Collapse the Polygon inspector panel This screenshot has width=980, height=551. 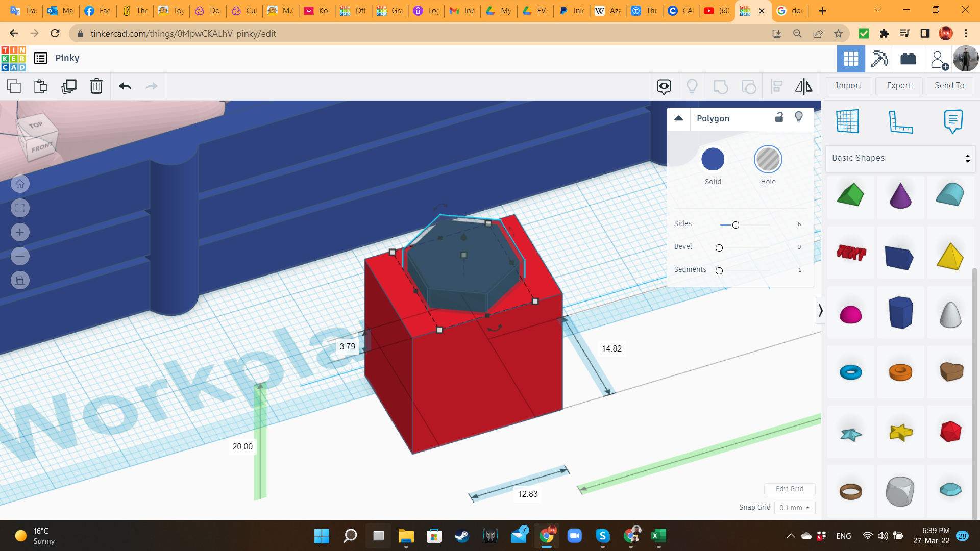tap(678, 118)
